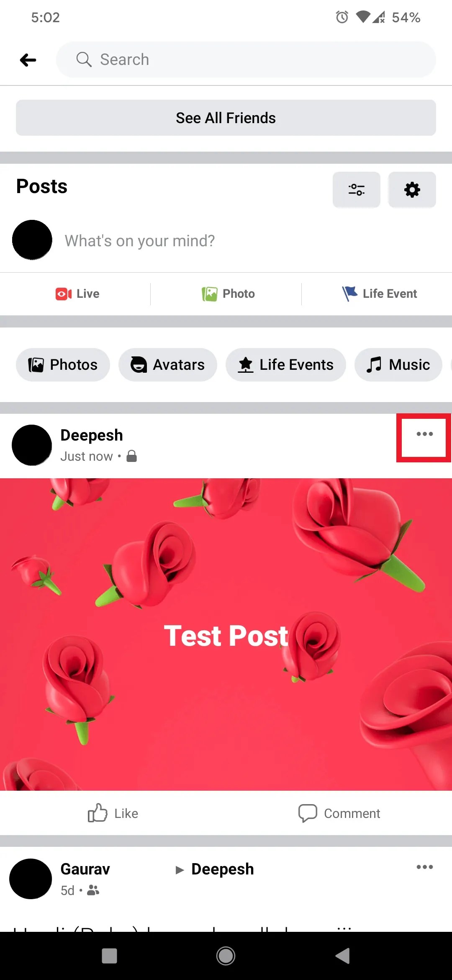Start a Live video

click(77, 294)
